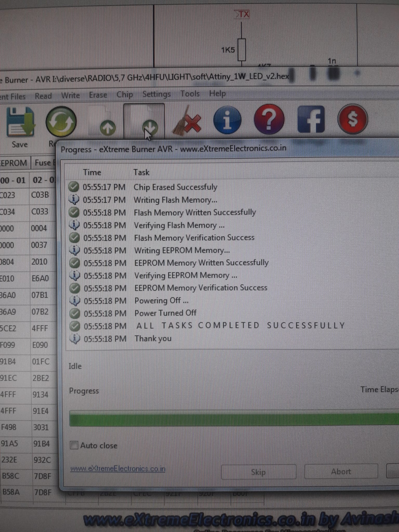Click the Skip button in Progress dialog
399x532 pixels.
coord(258,472)
